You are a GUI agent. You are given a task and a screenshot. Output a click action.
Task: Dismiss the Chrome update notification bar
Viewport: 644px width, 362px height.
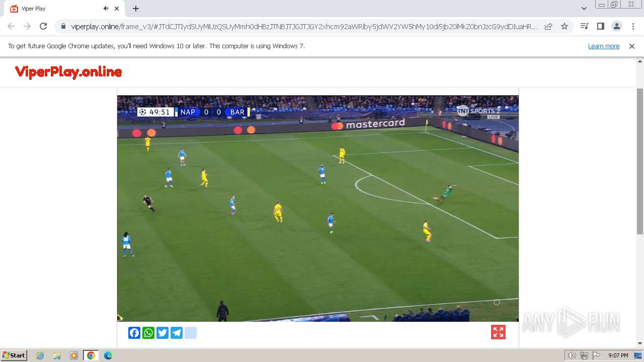pos(632,46)
